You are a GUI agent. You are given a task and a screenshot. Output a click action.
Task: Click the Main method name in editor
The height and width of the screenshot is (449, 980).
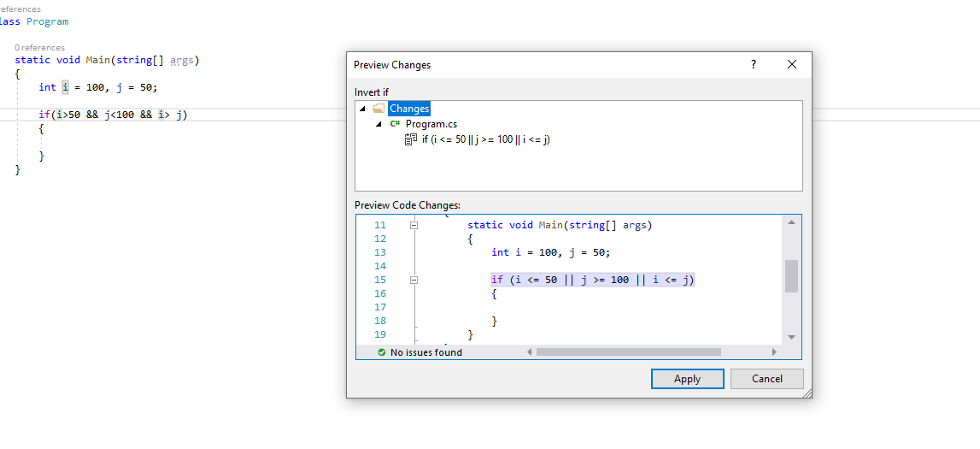click(97, 60)
